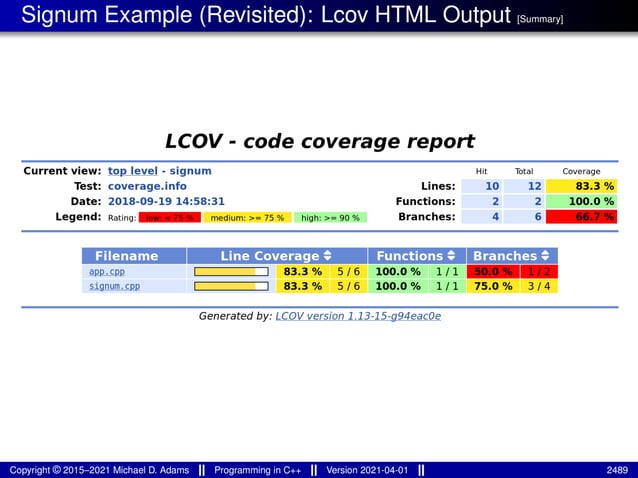Select the coverage.info test name

[x=147, y=186]
